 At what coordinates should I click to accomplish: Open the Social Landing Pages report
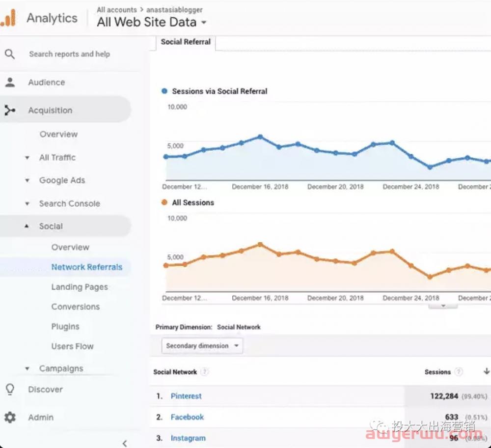point(80,287)
